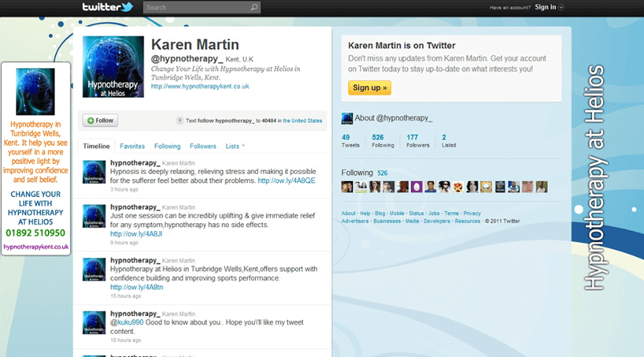Click the 177 Followers stat
Image resolution: width=644 pixels, height=357 pixels.
418,140
